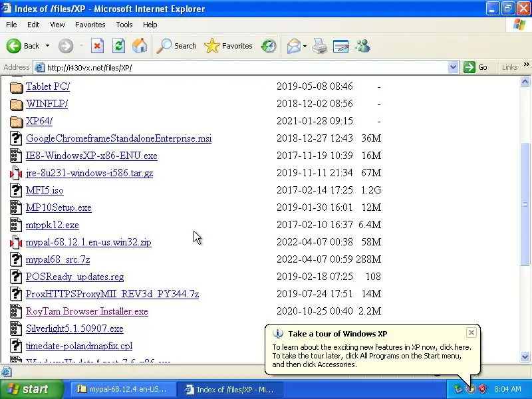Open the Messenger people icon

click(362, 46)
